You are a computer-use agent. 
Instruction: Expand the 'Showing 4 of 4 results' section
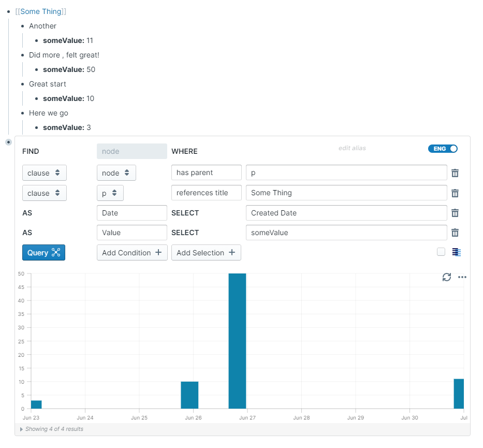[x=22, y=429]
